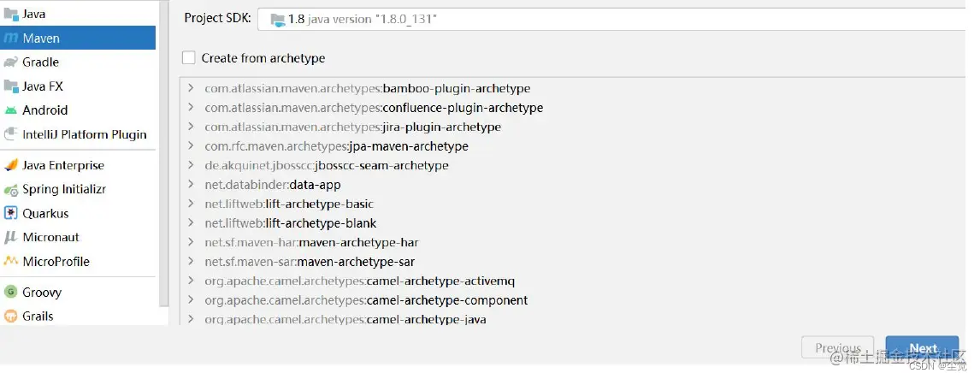The width and height of the screenshot is (980, 379).
Task: Select camel-archetype-component text row
Action: pos(366,300)
